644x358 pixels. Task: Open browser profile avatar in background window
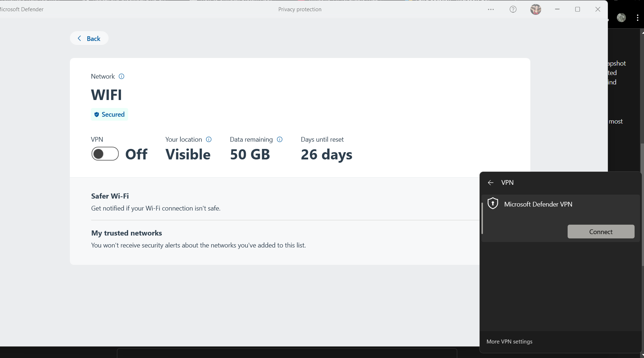[x=622, y=17]
